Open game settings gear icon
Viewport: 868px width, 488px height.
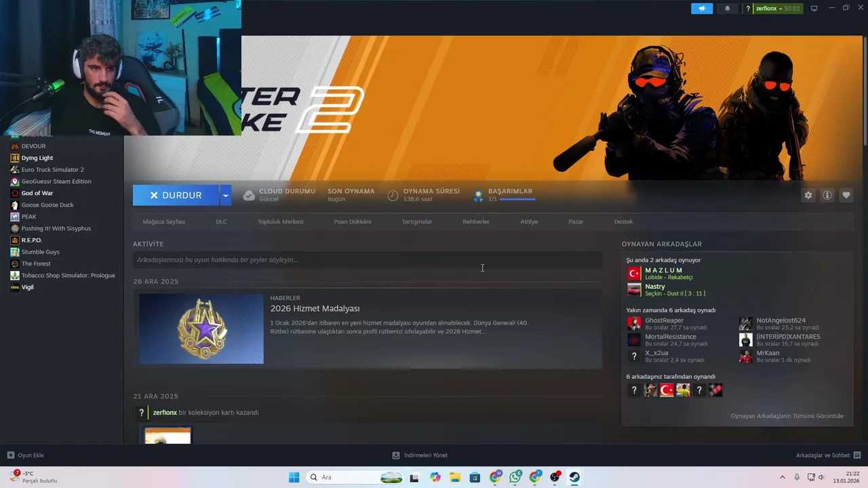point(808,195)
